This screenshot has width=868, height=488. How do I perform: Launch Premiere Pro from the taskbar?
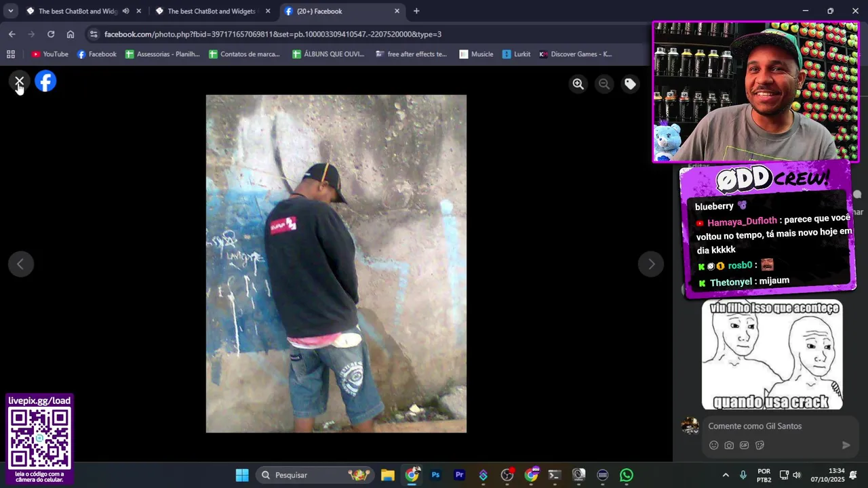click(459, 475)
